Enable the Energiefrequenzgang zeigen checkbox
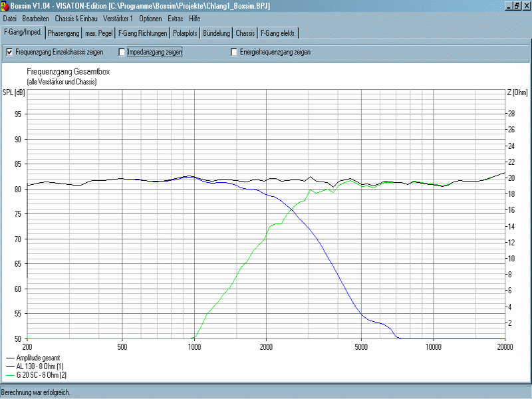 pyautogui.click(x=234, y=52)
